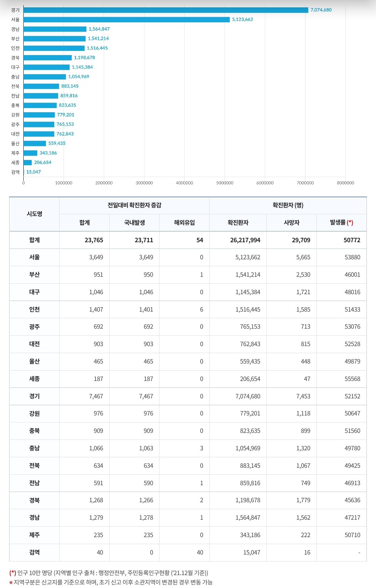Select the 충남 bar value 1,054,969
The width and height of the screenshot is (376, 588).
click(x=79, y=77)
